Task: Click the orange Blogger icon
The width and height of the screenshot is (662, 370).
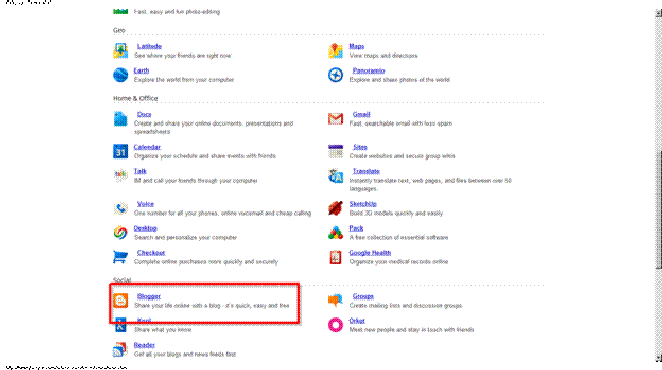Action: click(x=120, y=300)
